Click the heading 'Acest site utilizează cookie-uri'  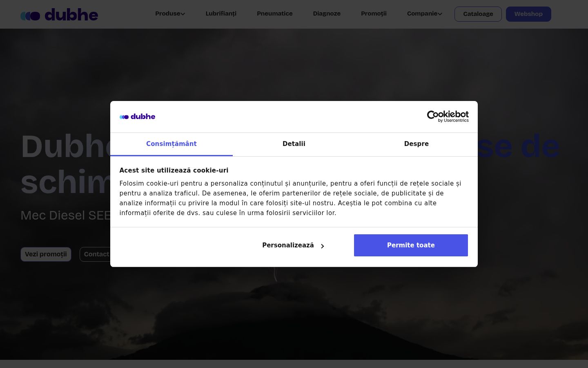coord(174,171)
